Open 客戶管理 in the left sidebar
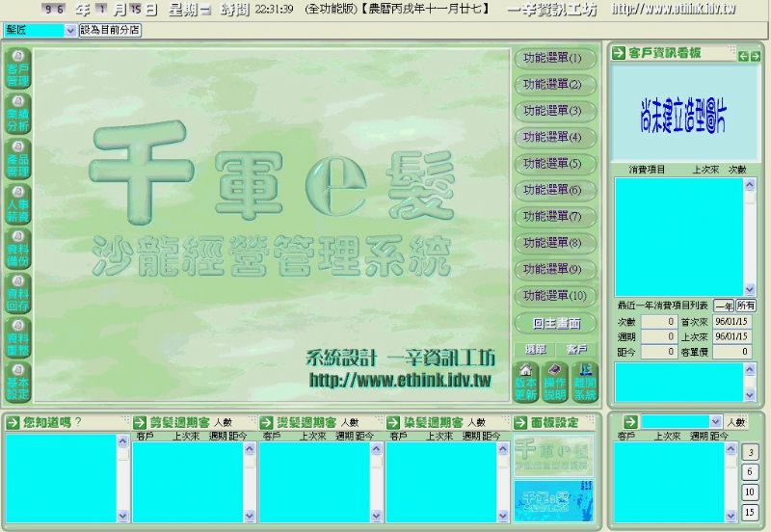 coord(18,68)
